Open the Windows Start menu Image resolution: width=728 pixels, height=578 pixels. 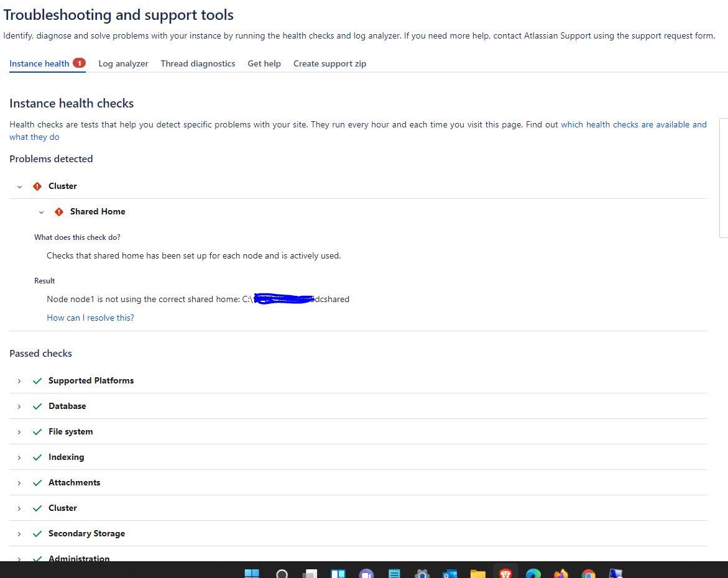pos(252,574)
